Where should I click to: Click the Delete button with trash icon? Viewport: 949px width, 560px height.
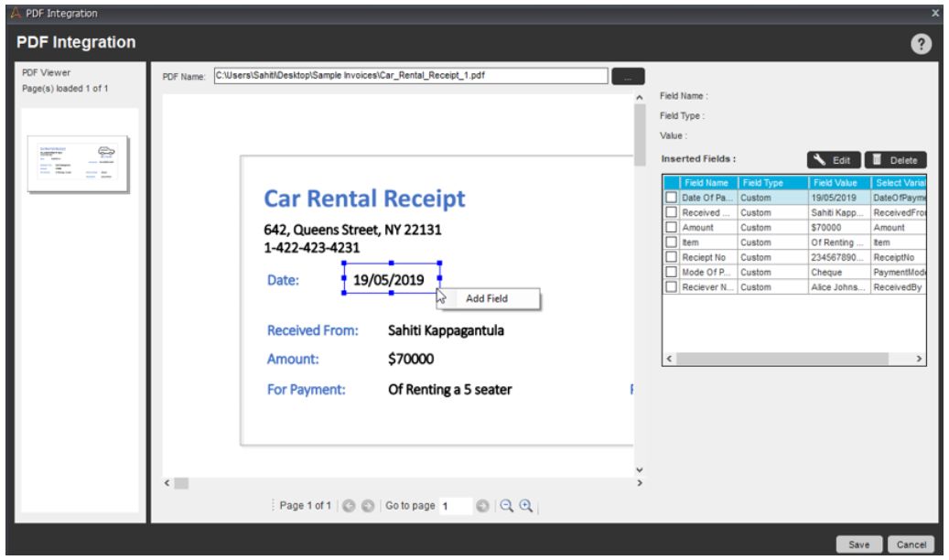(895, 160)
